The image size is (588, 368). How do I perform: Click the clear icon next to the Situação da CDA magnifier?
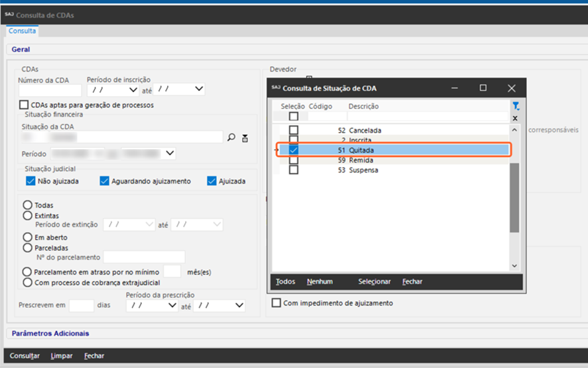pyautogui.click(x=244, y=138)
